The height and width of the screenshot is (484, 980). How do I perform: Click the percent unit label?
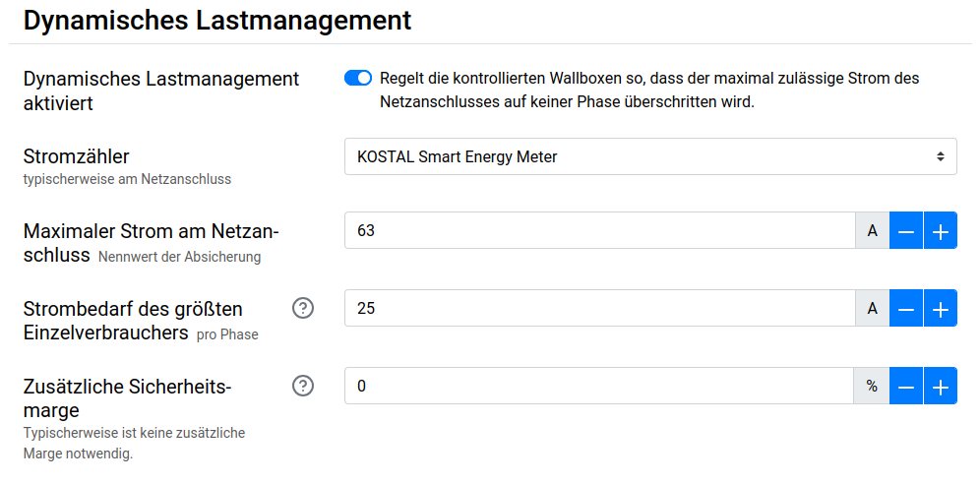tap(872, 387)
